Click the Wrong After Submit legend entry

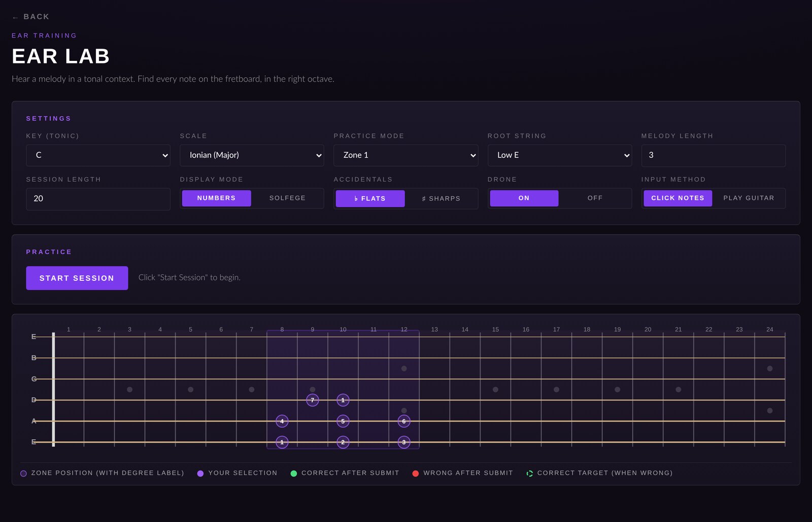click(462, 473)
